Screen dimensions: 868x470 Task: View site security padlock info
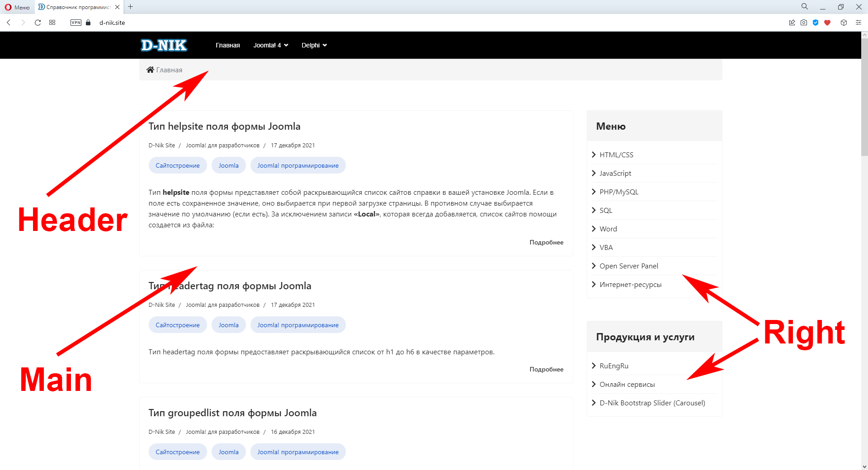88,23
